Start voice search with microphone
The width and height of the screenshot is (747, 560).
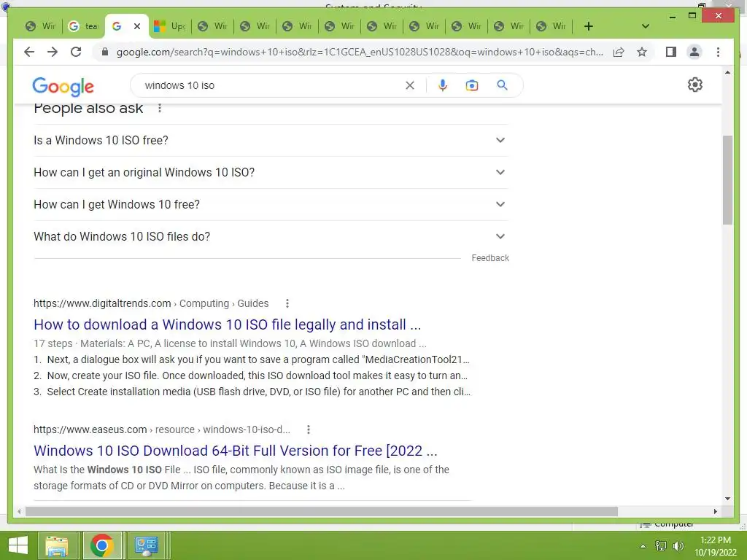(x=443, y=85)
